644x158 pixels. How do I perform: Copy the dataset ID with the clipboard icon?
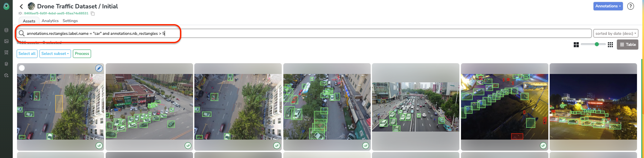tap(93, 13)
